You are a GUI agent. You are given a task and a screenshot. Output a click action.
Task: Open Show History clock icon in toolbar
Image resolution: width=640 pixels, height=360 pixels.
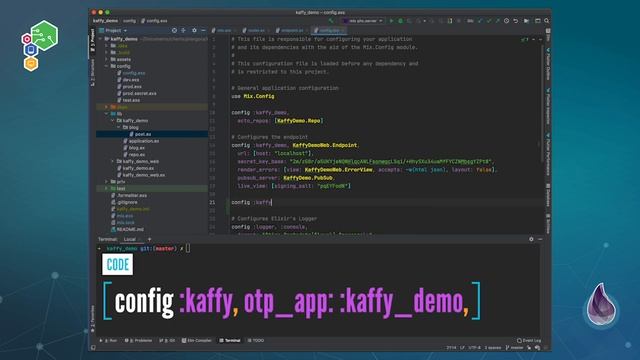[x=506, y=20]
